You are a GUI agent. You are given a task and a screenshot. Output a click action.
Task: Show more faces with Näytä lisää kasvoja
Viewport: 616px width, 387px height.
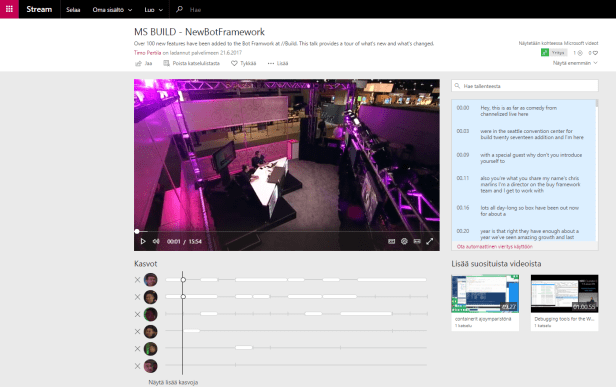coord(173,382)
